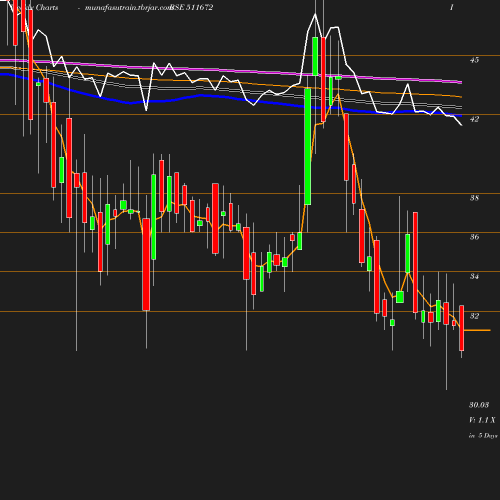
Task: Click the '1' label at top right
Action: 452,7
